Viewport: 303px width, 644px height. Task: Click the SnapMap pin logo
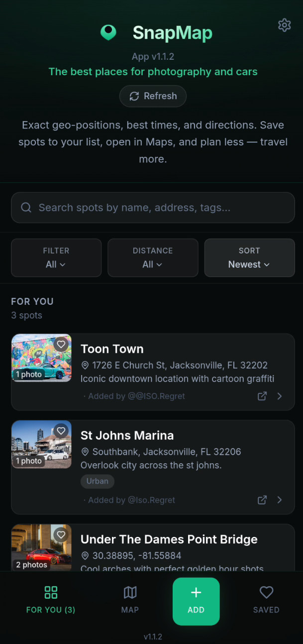click(108, 32)
